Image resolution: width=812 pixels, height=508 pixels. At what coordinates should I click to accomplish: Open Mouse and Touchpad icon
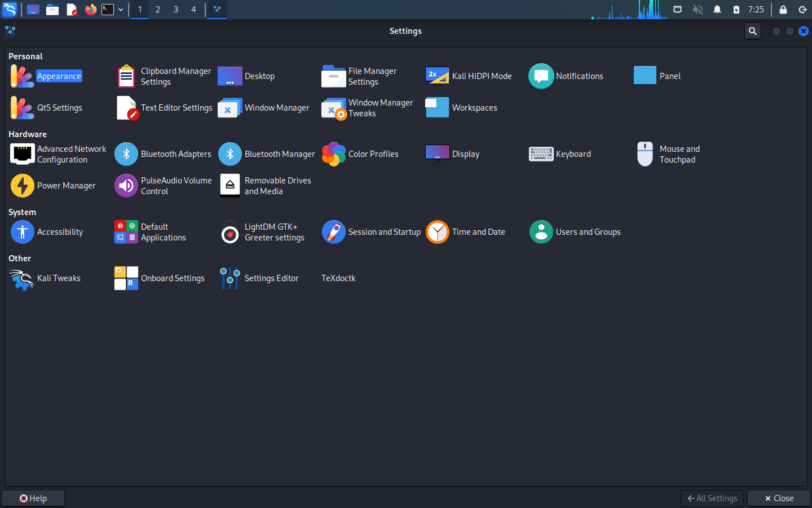[645, 154]
